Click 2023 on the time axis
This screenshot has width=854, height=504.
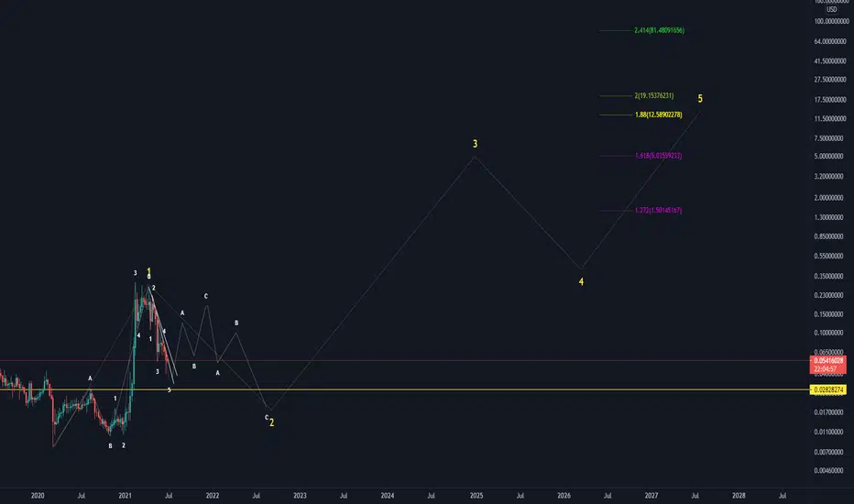pos(301,496)
